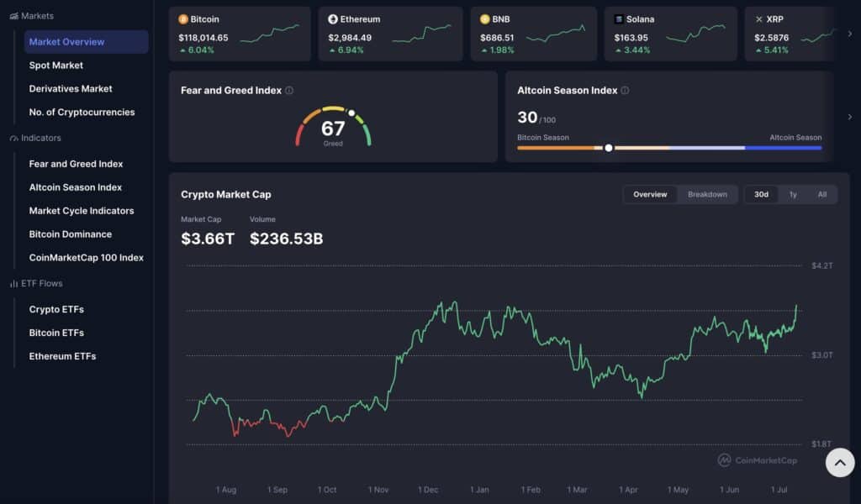The height and width of the screenshot is (504, 861).
Task: Click the Solana coin logo icon
Action: coord(619,19)
